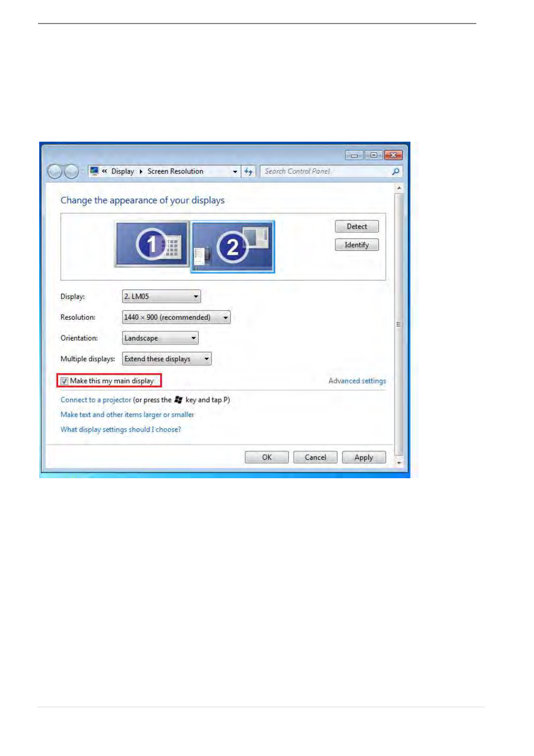Image resolution: width=534 pixels, height=756 pixels.
Task: Open Multiple displays dropdown Extend these displays
Action: pos(167,359)
